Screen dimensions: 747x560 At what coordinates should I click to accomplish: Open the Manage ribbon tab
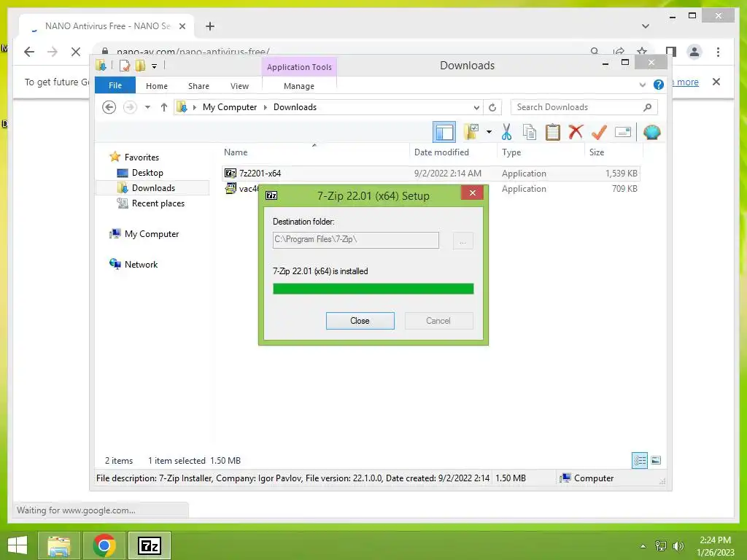[x=298, y=86]
